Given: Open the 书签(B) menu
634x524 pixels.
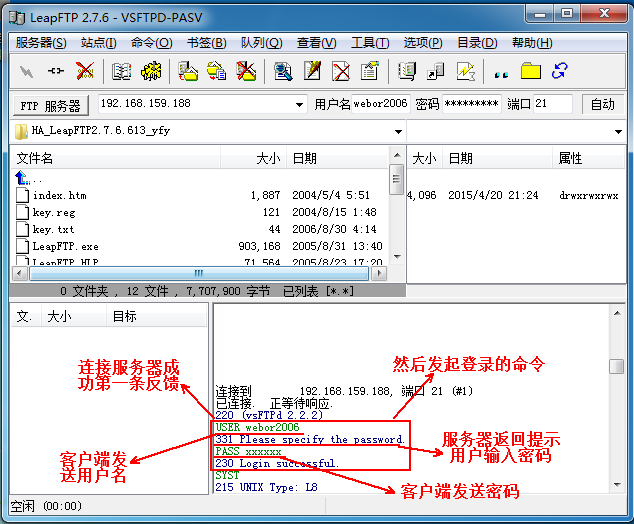Looking at the screenshot, I should point(206,43).
